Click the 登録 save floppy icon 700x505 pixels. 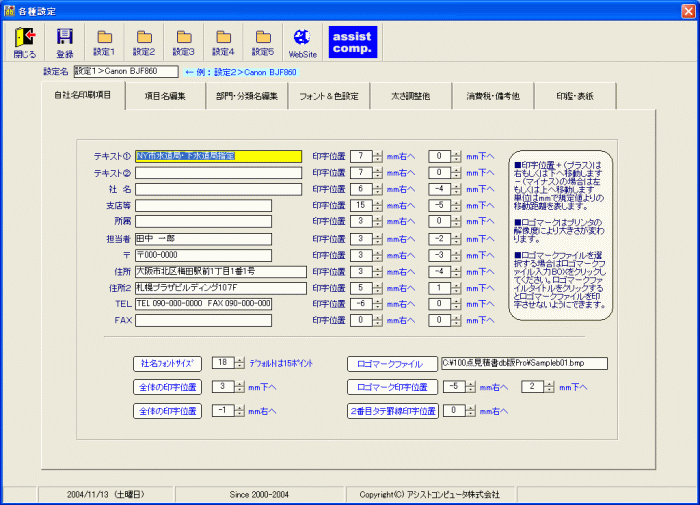(65, 42)
